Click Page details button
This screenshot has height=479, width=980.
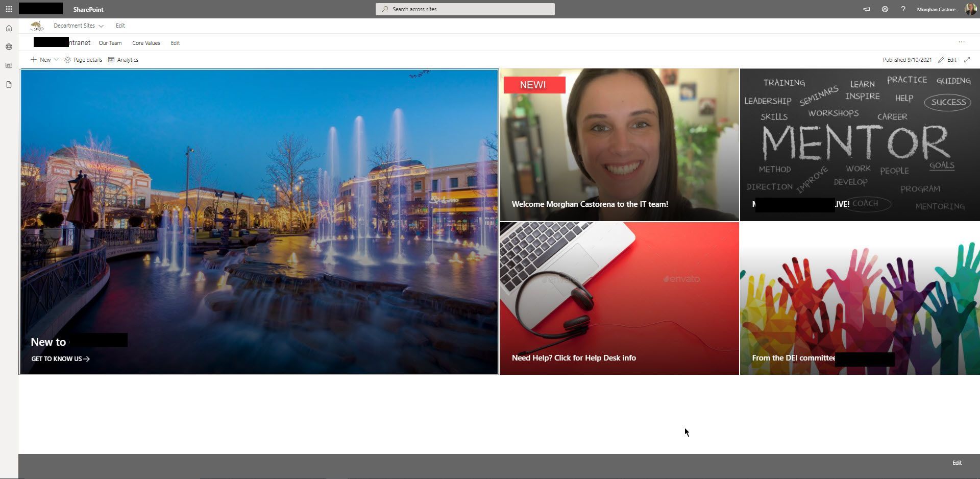click(83, 60)
